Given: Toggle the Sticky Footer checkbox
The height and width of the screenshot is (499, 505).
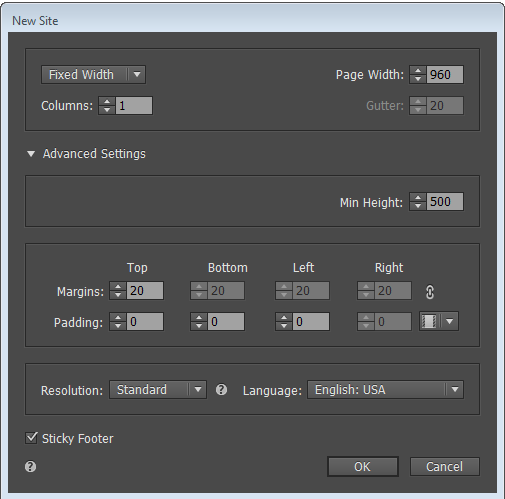Looking at the screenshot, I should coord(31,438).
